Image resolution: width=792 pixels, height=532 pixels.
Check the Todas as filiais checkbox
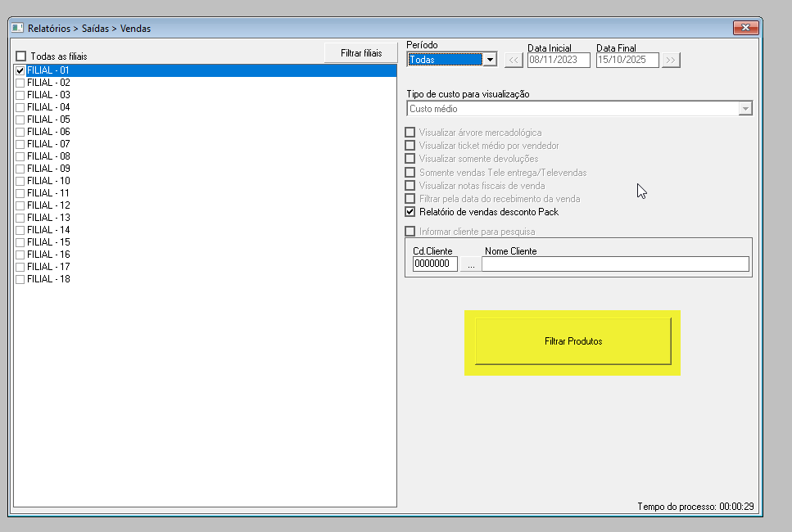(20, 56)
